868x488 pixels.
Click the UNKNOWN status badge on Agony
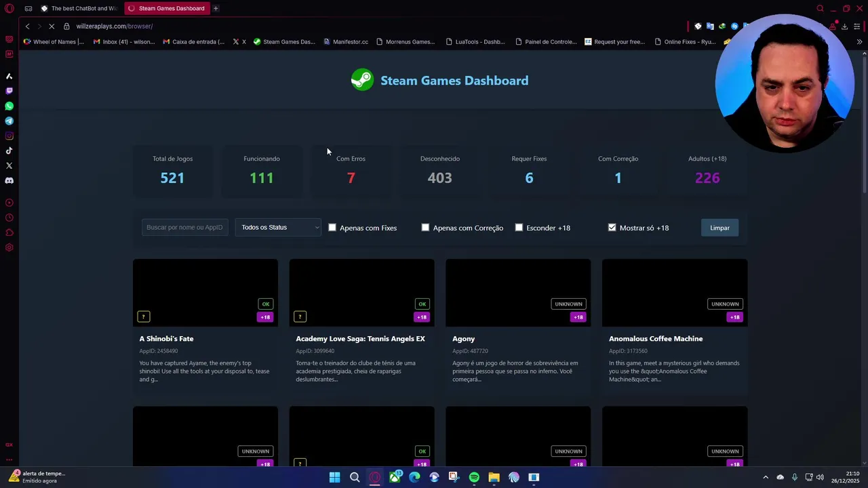[x=568, y=304]
